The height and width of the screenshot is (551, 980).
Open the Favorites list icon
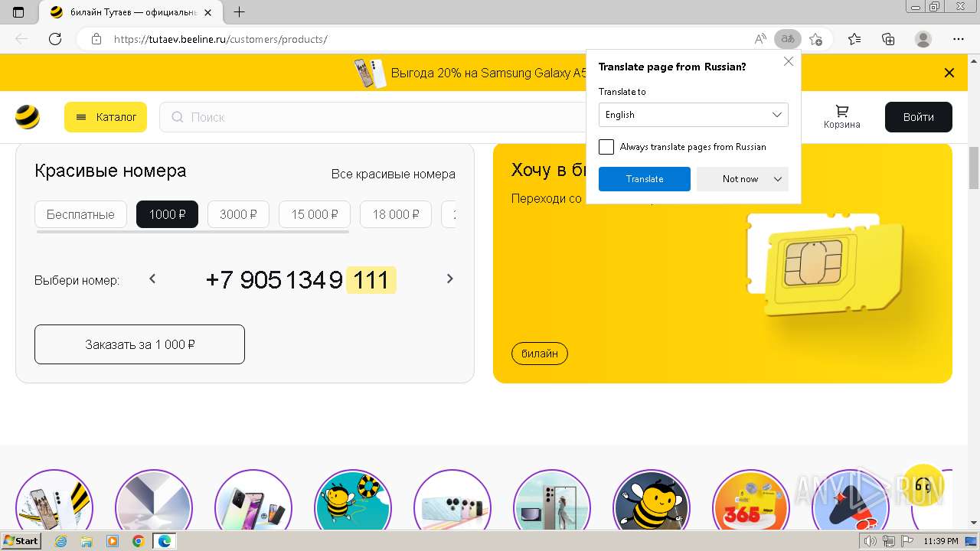pos(854,39)
